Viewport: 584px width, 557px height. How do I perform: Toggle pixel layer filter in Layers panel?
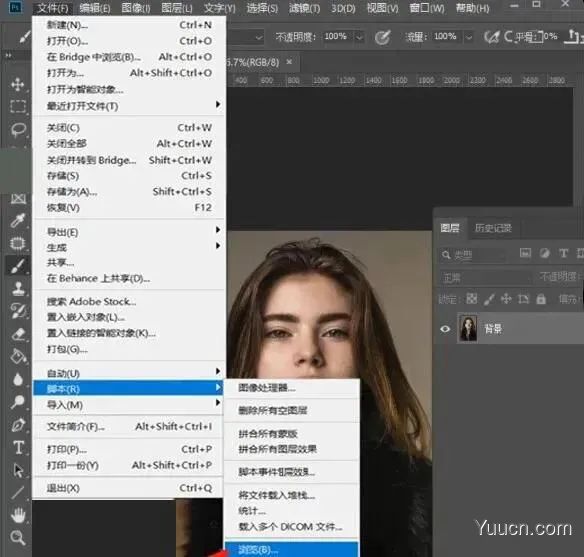pos(525,253)
